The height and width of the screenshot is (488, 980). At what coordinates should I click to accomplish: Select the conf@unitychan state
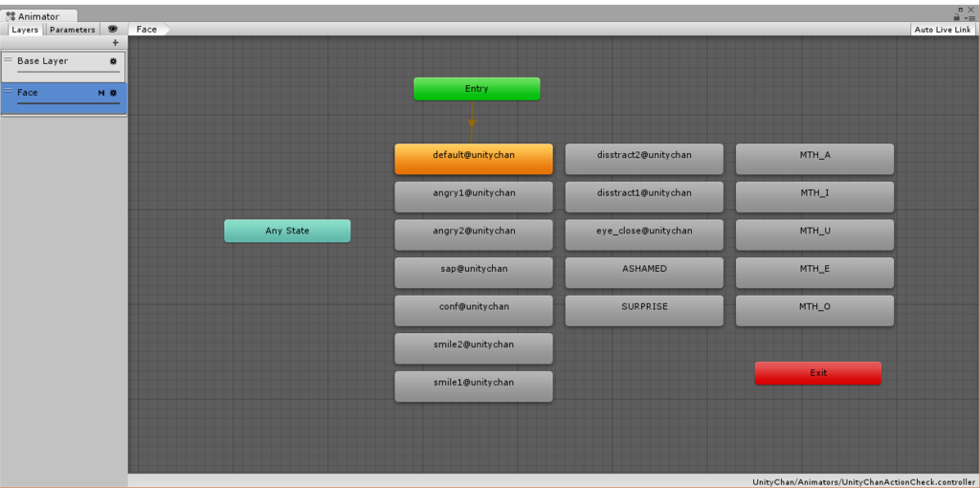(474, 311)
